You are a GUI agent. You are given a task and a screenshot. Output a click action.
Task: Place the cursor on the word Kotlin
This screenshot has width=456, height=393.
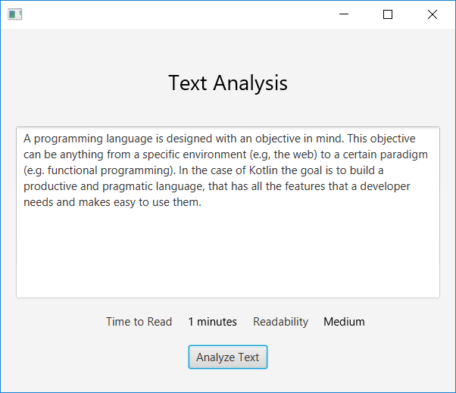pos(263,170)
